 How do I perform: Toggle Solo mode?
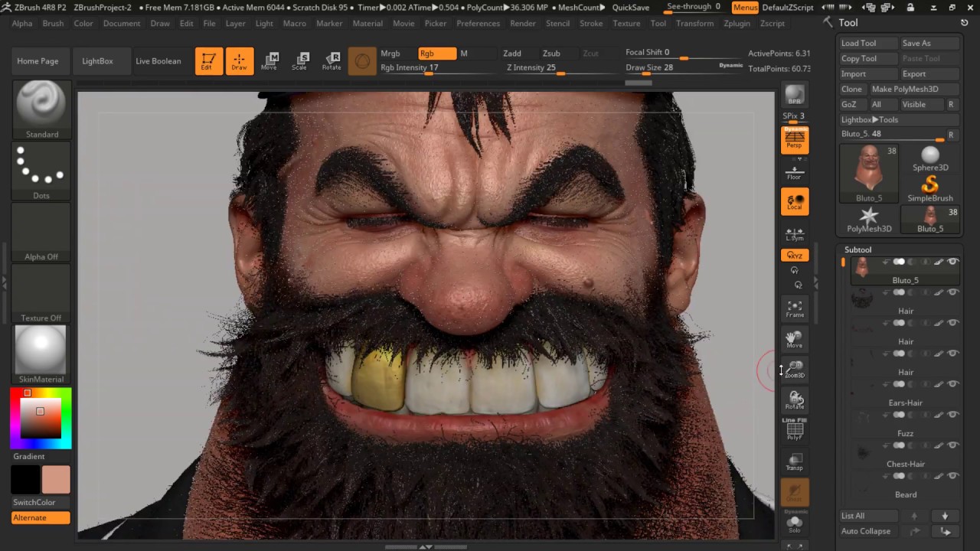[795, 524]
